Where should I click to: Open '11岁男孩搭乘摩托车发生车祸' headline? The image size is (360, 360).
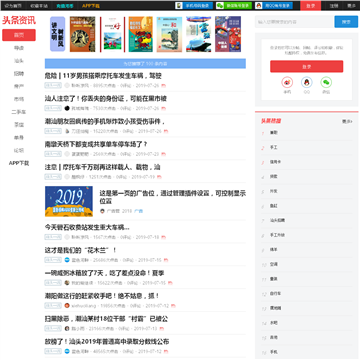coord(103,76)
